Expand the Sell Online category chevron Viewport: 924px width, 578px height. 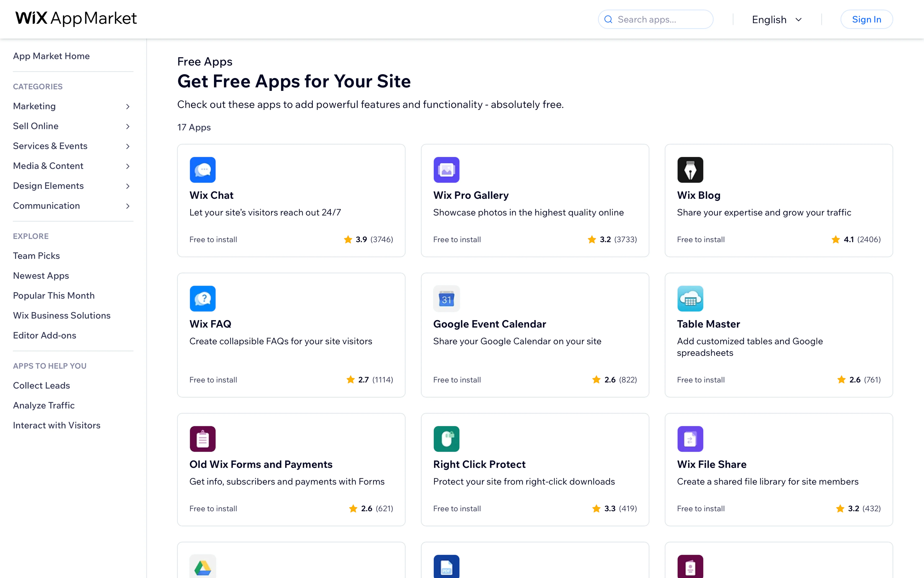[x=128, y=126]
